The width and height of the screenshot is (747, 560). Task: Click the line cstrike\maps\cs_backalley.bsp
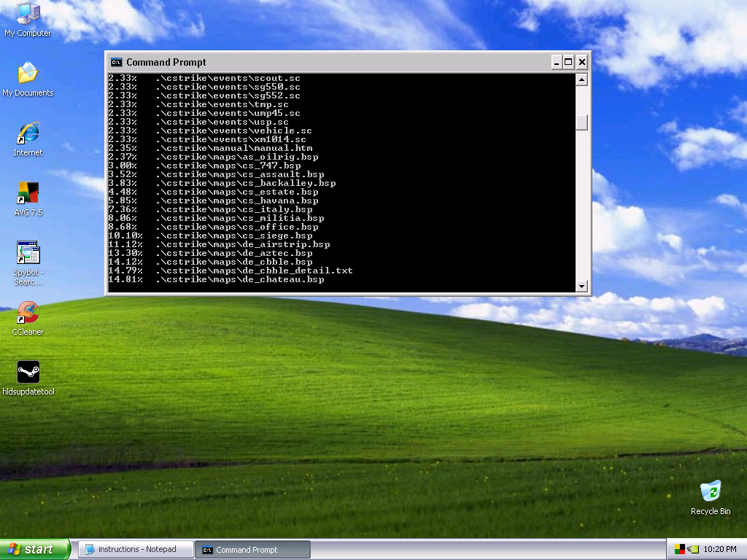[x=245, y=183]
